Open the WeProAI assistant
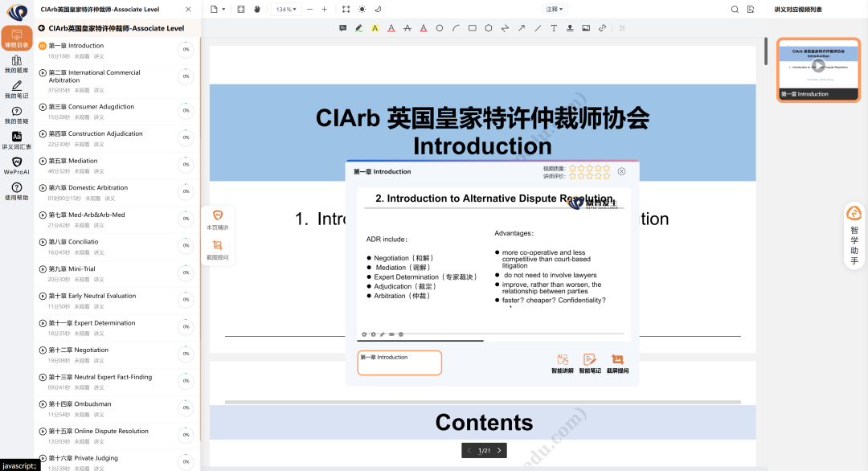 pos(16,166)
